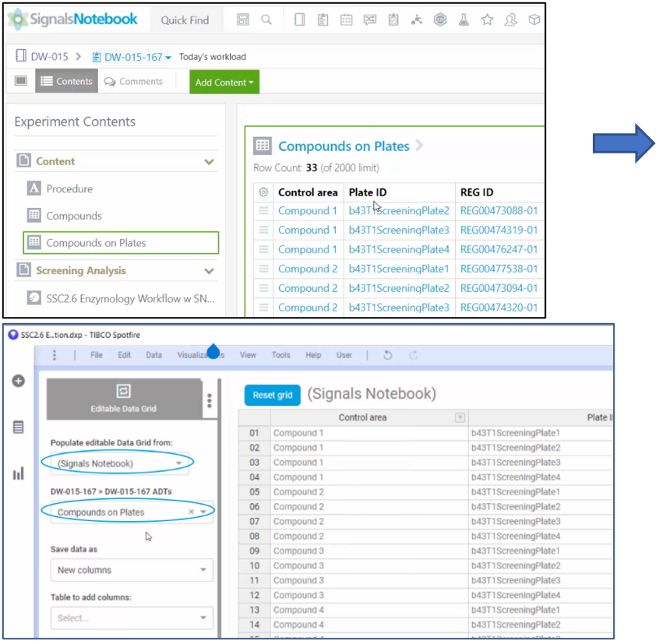
Task: Open the notebook icon in Signals toolbar
Action: pyautogui.click(x=299, y=19)
